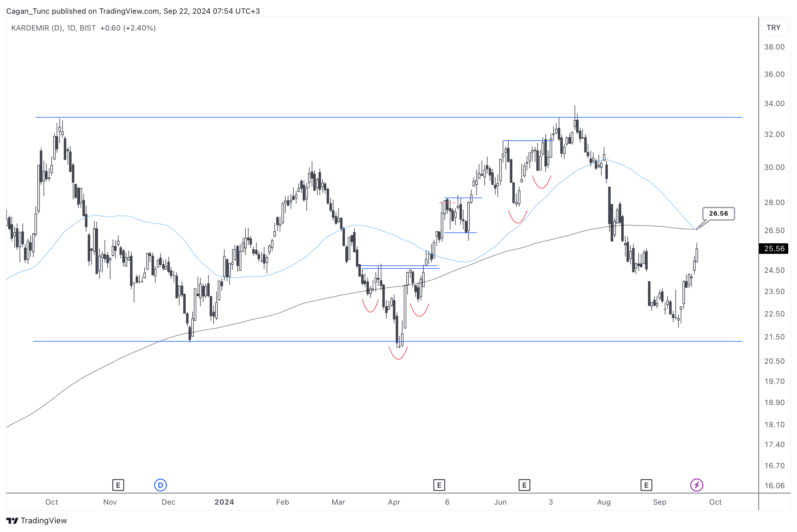Image resolution: width=797 pixels, height=532 pixels.
Task: Click the earnings E marker near Nov
Action: point(118,485)
